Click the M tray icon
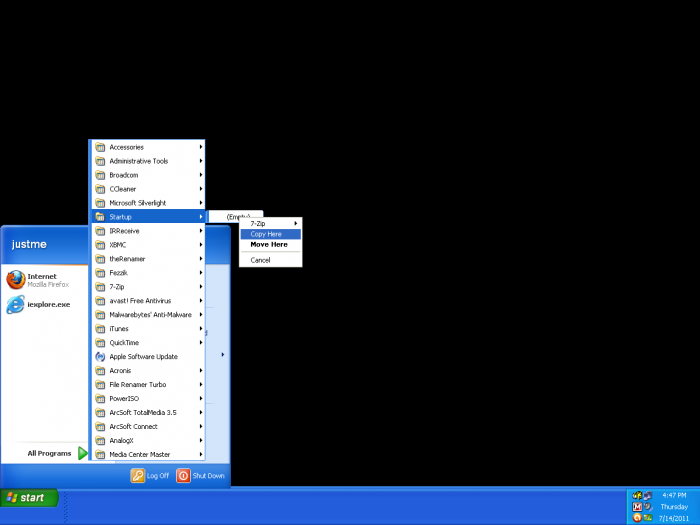This screenshot has width=700, height=525. pyautogui.click(x=637, y=507)
